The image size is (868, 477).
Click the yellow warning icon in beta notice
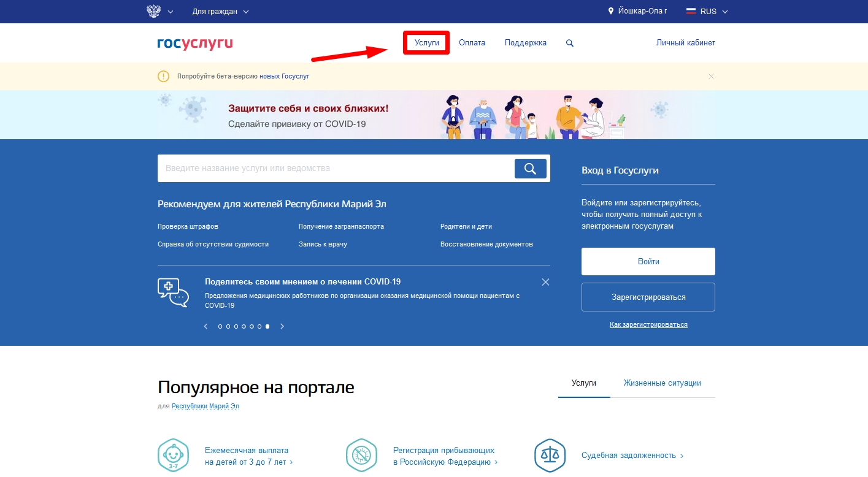point(163,77)
